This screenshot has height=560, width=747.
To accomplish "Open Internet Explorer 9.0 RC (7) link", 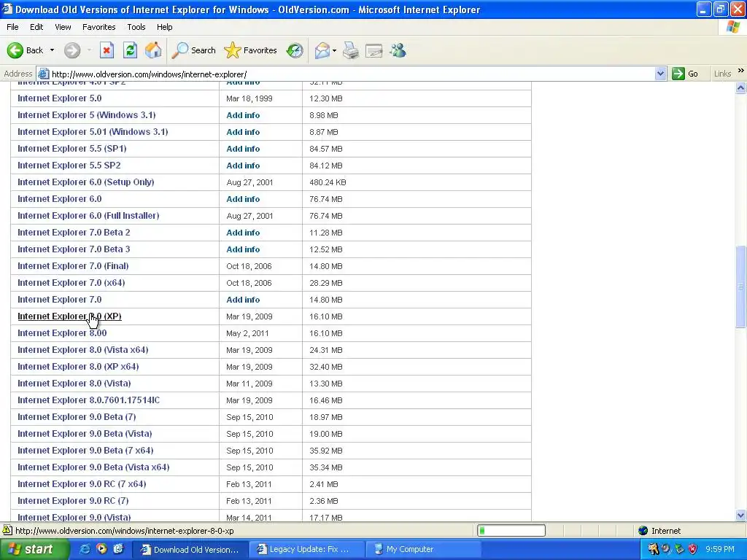I will pyautogui.click(x=74, y=500).
